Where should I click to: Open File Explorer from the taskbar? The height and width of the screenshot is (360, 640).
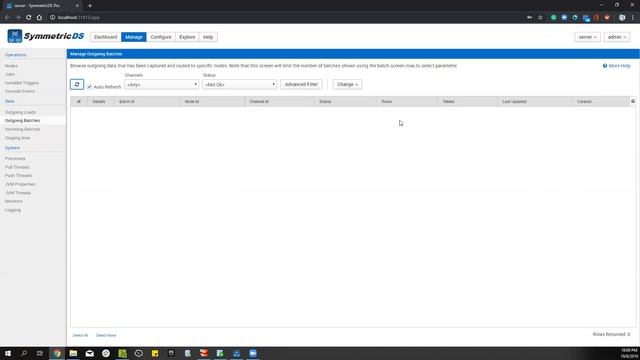coord(73,353)
